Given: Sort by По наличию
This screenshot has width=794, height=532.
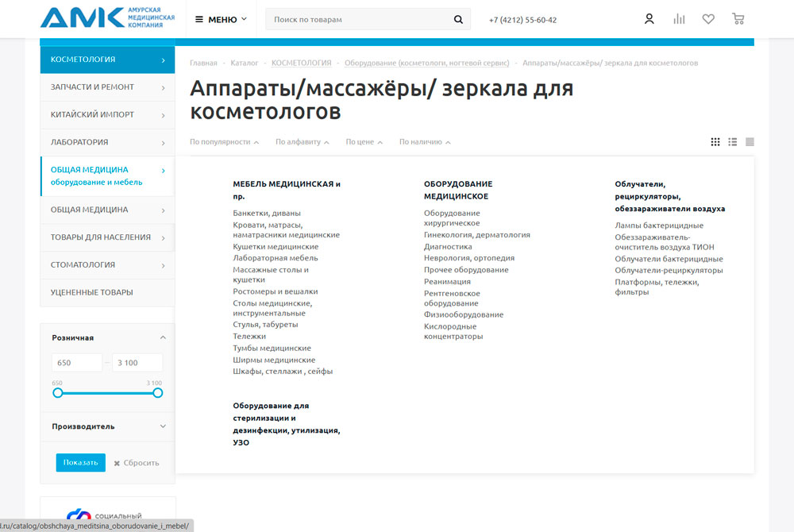Looking at the screenshot, I should coord(425,141).
